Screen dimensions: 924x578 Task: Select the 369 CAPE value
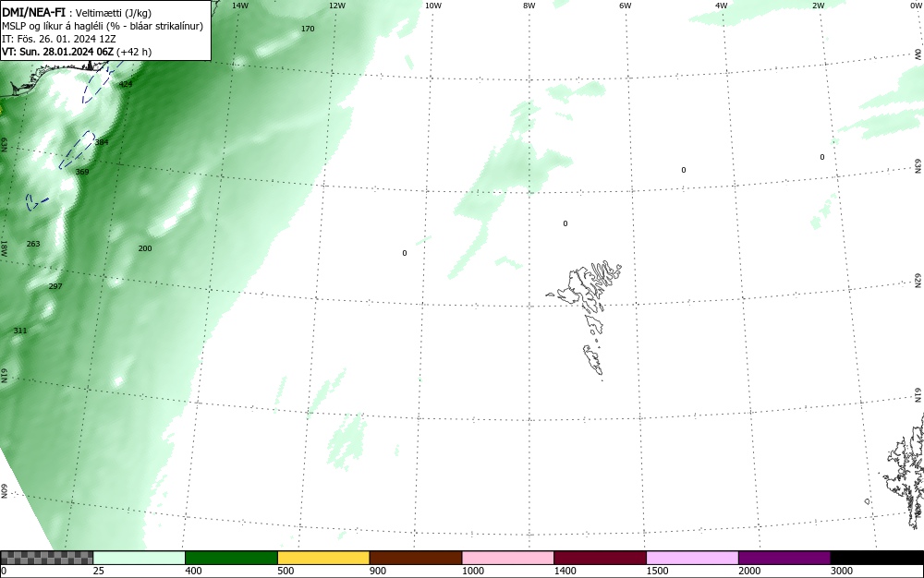82,172
